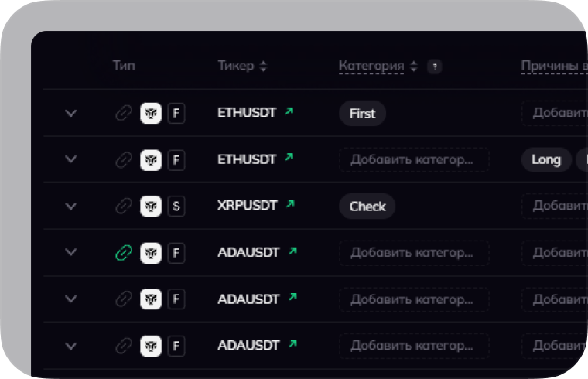Click the help question icon near Категория
This screenshot has height=379, width=588.
pos(435,67)
